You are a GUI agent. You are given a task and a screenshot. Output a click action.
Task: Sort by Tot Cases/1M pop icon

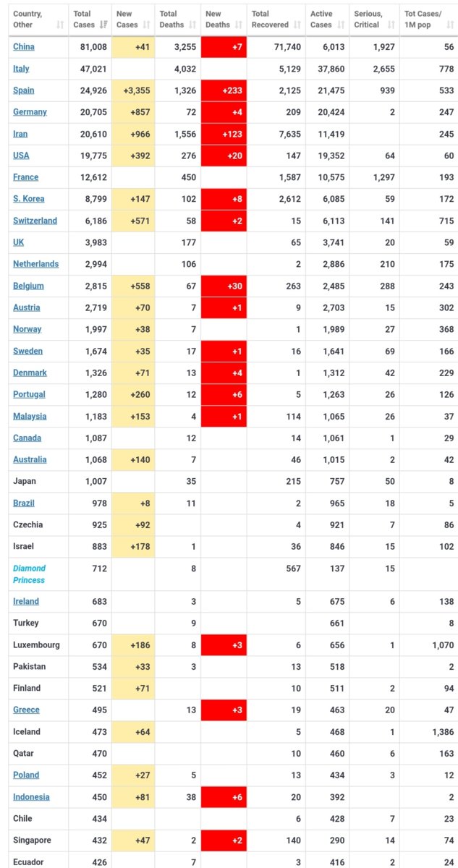(448, 25)
